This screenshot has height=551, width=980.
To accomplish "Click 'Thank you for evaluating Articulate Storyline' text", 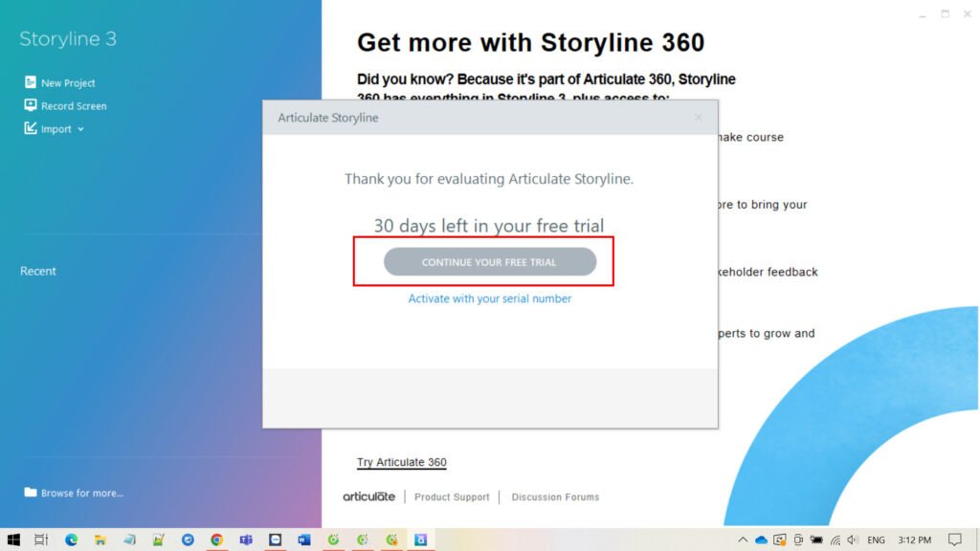I will coord(489,179).
